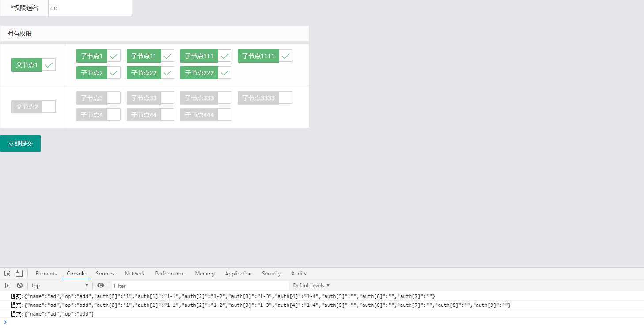Toggle the device toolbar icon
The image size is (644, 328).
19,274
